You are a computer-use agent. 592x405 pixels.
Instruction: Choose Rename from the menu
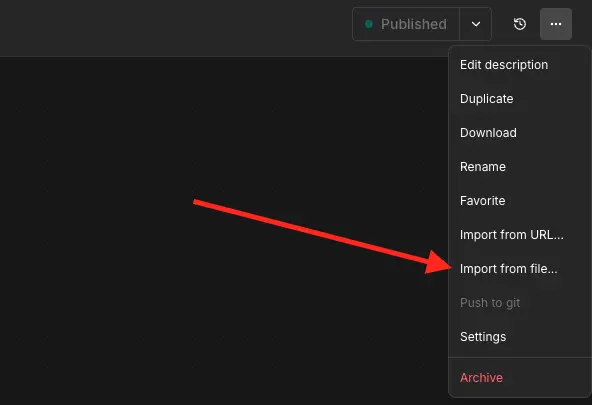coord(519,167)
